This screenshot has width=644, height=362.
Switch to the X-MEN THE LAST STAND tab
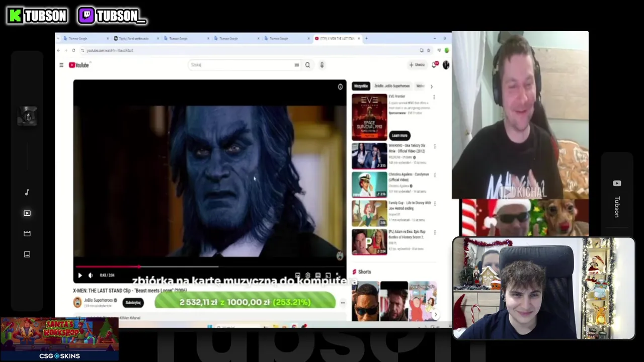click(x=337, y=38)
